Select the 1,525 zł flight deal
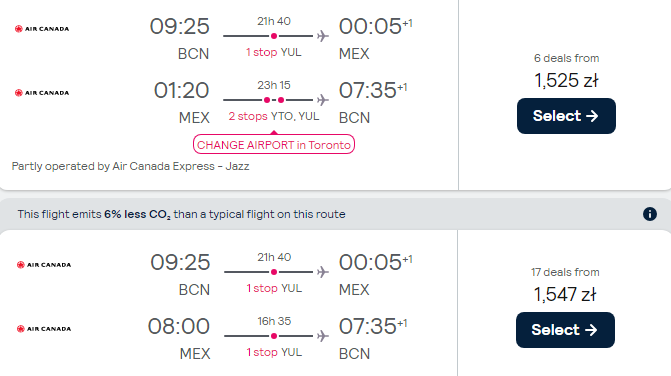The width and height of the screenshot is (671, 376). coord(566,116)
